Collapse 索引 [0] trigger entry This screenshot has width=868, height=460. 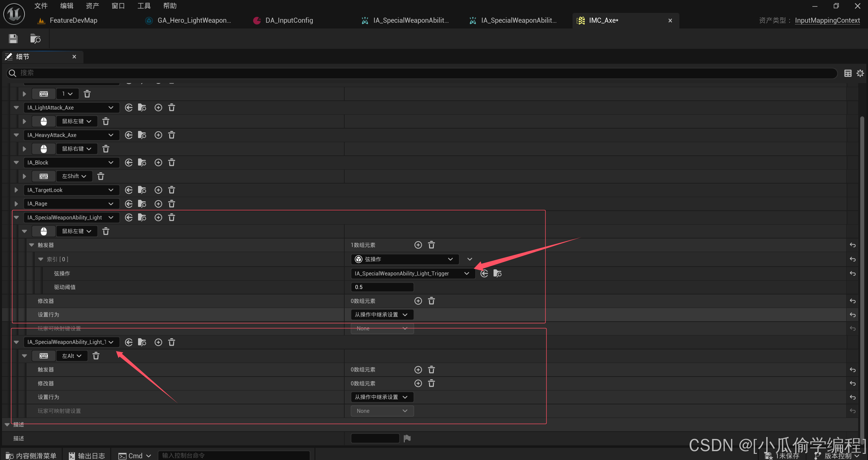point(41,259)
